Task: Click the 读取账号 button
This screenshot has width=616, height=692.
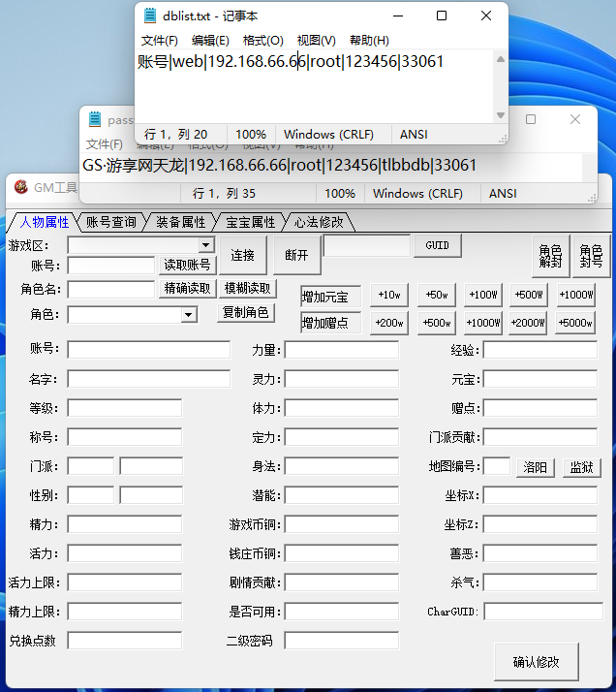Action: [x=187, y=265]
